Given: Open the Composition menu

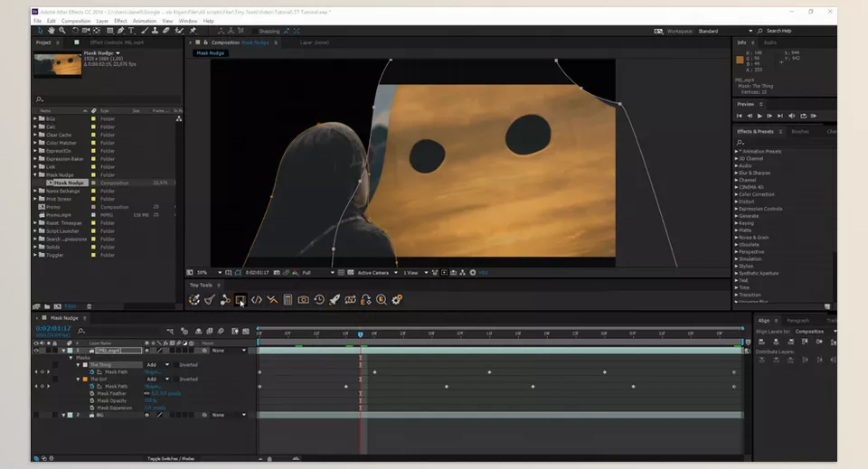Looking at the screenshot, I should (76, 21).
